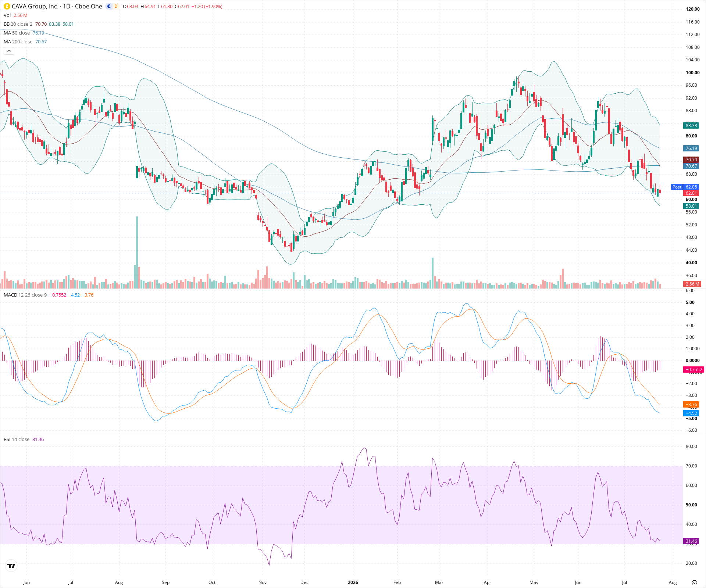Viewport: 706px width, 588px height.
Task: Click the 76.19 MA 50 axis label
Action: point(691,148)
